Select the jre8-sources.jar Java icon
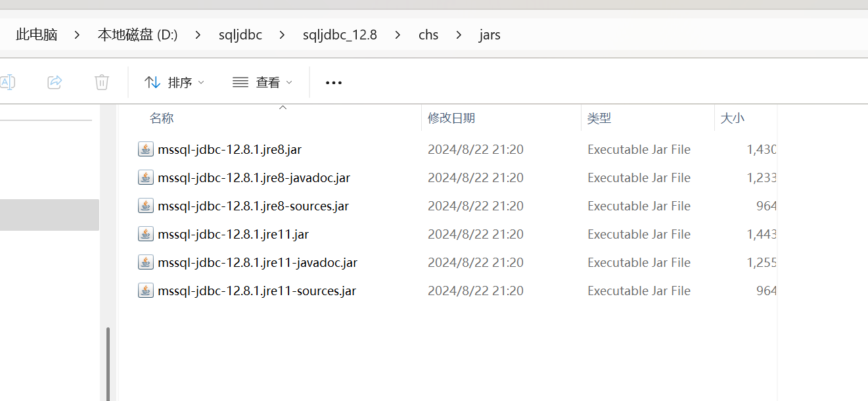The height and width of the screenshot is (401, 868). [x=145, y=206]
